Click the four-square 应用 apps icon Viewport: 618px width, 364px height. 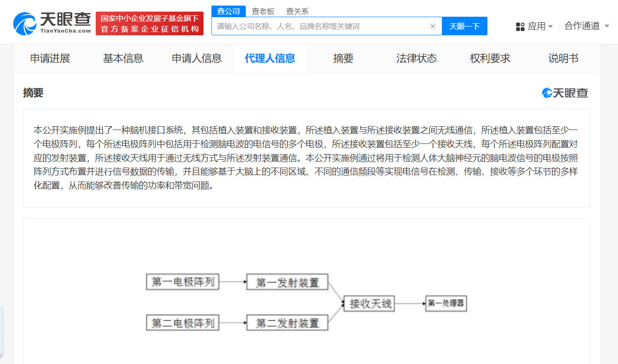[520, 26]
